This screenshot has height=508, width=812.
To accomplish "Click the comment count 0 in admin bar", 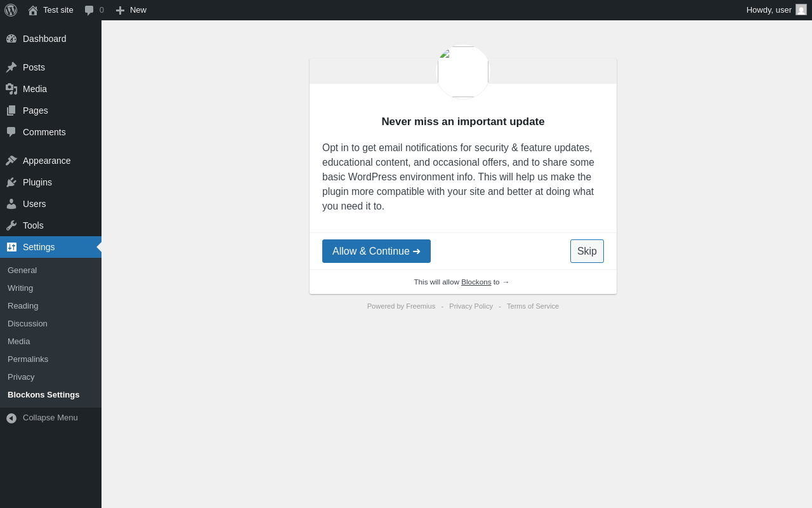I will click(x=101, y=10).
